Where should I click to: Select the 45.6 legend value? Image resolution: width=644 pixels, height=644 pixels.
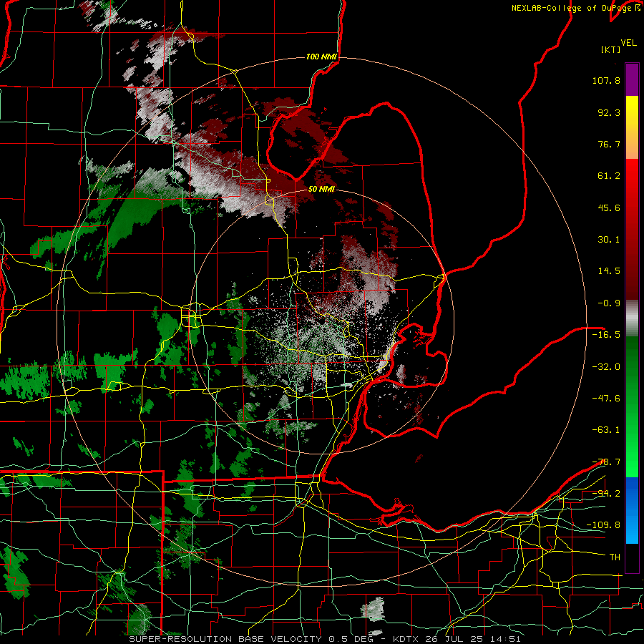[609, 208]
